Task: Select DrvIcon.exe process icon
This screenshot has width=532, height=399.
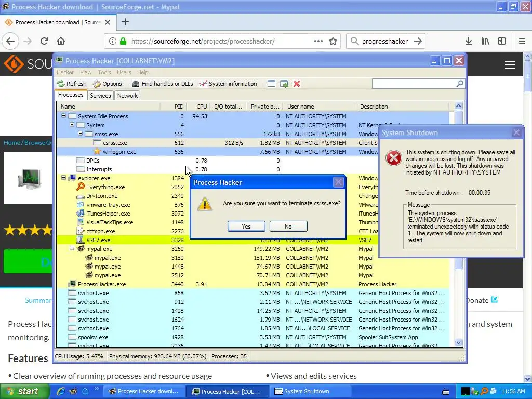Action: pos(81,196)
